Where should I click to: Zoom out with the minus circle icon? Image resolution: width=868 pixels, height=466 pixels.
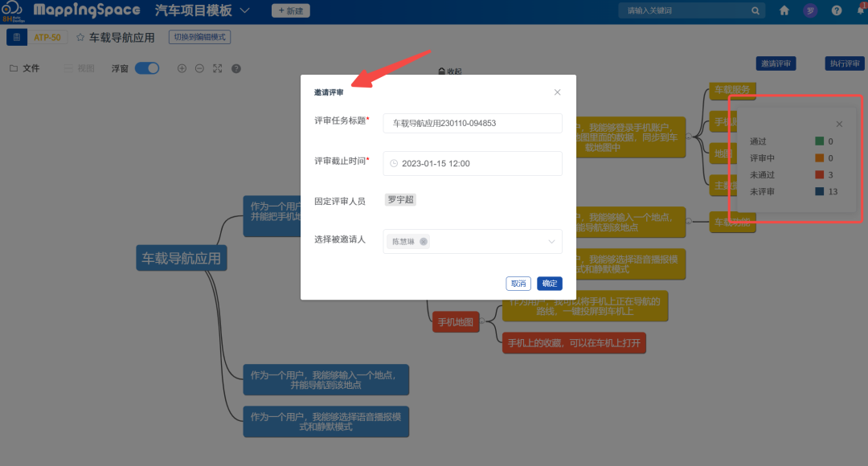tap(199, 68)
